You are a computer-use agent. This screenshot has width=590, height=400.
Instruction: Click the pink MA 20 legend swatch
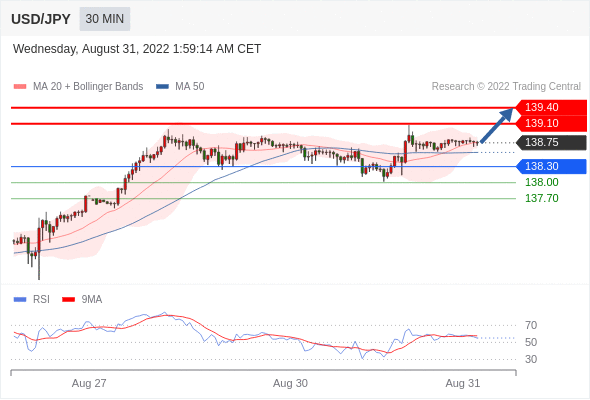pyautogui.click(x=20, y=87)
